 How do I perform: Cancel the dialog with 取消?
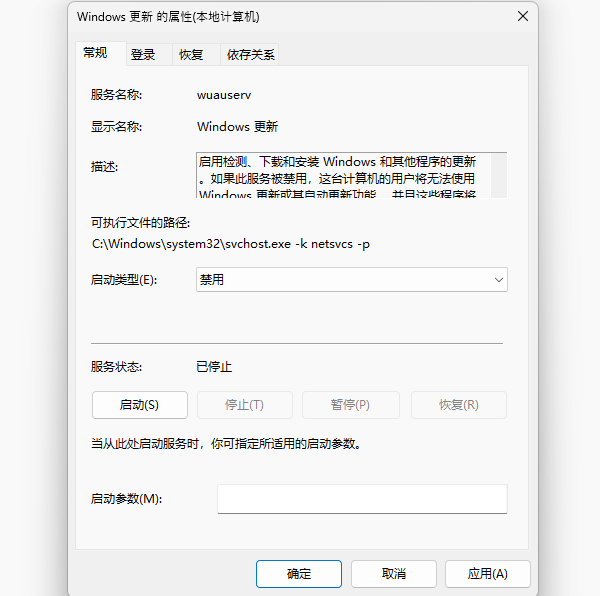pyautogui.click(x=394, y=574)
